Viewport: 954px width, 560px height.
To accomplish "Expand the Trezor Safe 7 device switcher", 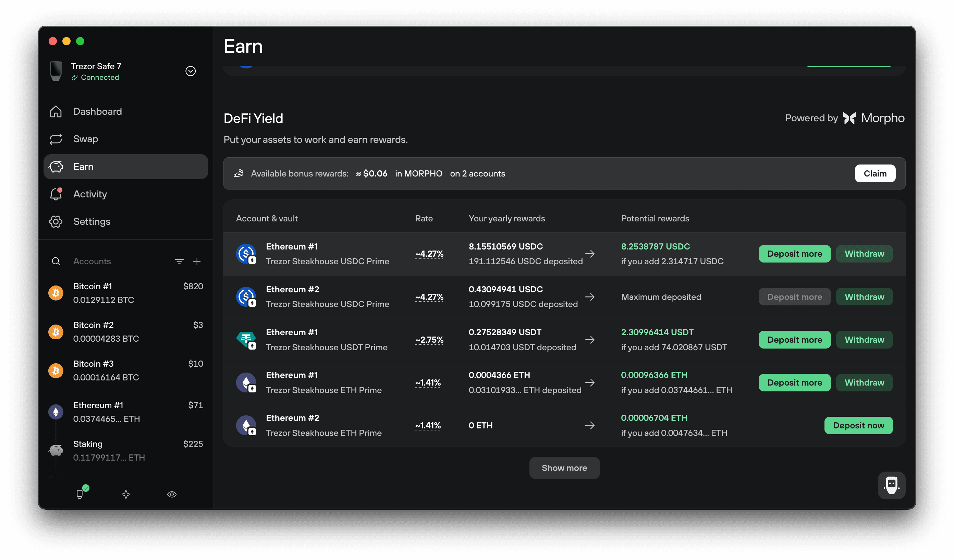I will 191,71.
